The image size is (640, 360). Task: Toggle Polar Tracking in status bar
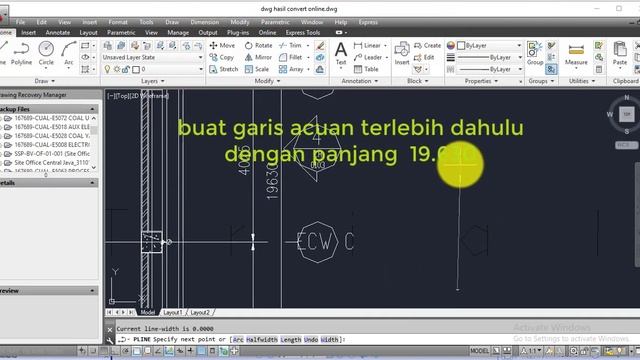click(x=126, y=351)
